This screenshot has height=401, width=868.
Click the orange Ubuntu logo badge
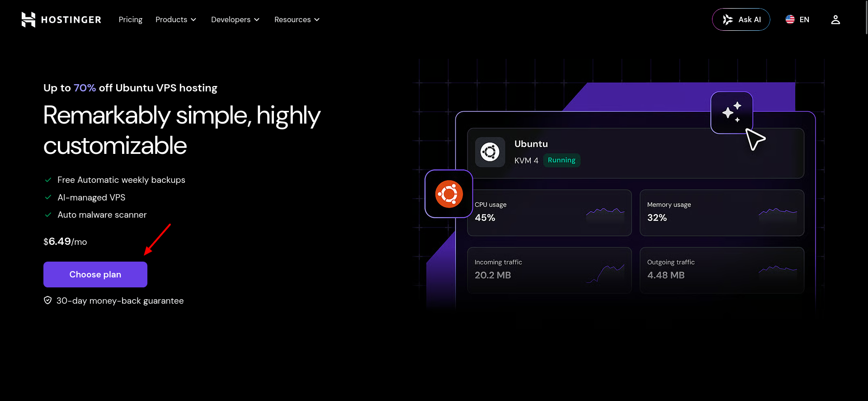click(x=449, y=194)
